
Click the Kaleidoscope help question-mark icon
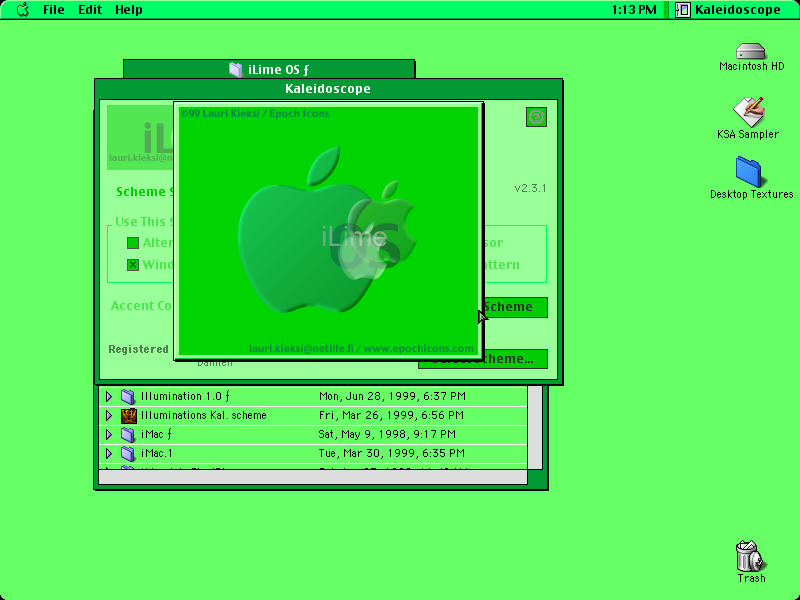pos(536,117)
